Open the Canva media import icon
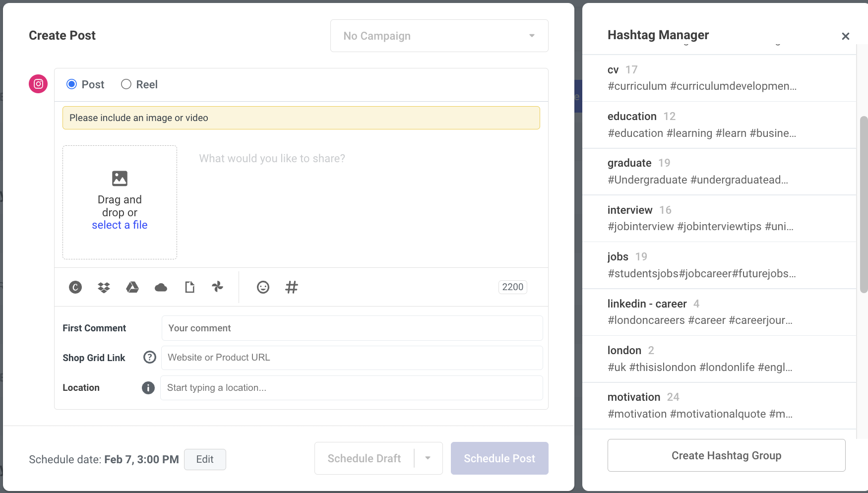The image size is (868, 493). pyautogui.click(x=75, y=287)
